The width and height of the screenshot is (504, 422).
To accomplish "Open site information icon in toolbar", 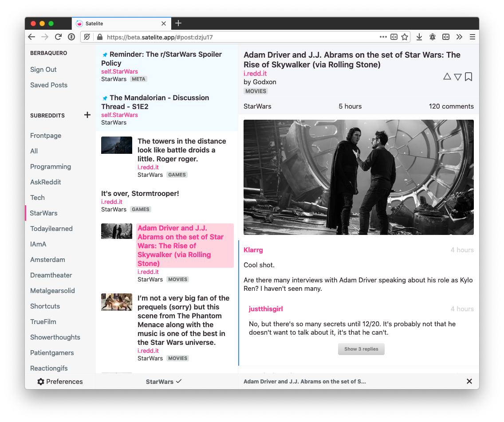I will pyautogui.click(x=71, y=37).
